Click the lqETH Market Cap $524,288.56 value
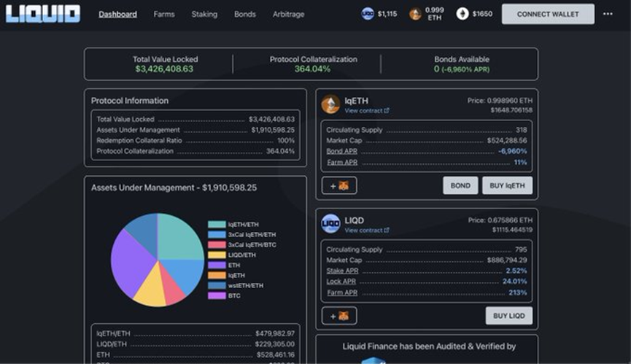Viewport: 631px width, 364px height. click(x=507, y=140)
